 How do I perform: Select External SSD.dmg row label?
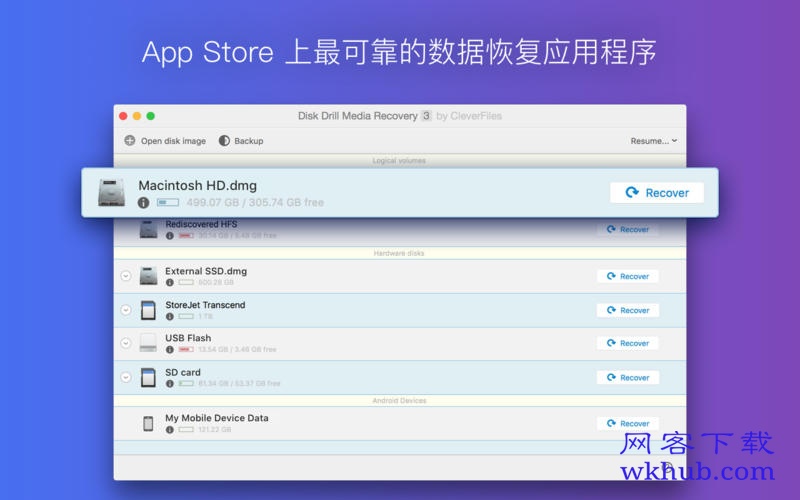coord(206,271)
